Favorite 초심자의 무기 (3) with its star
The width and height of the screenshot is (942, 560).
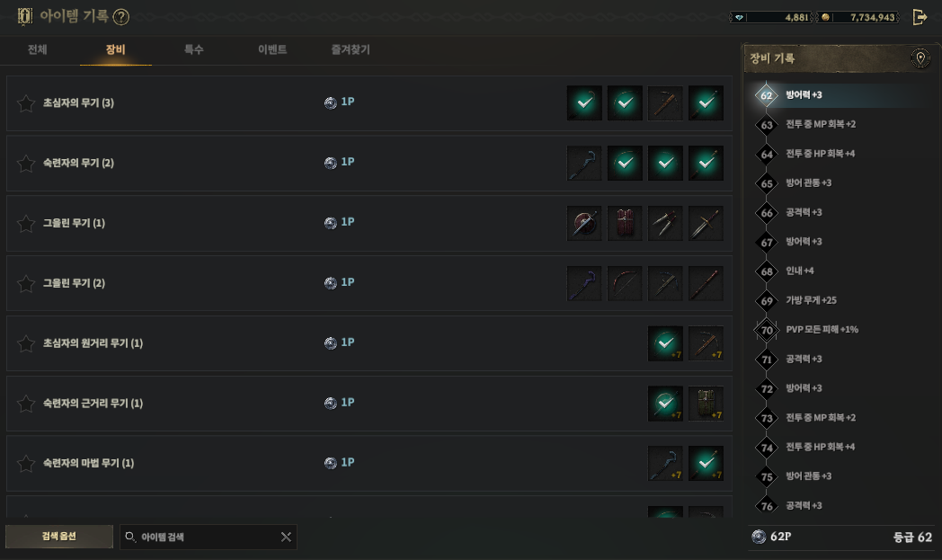[x=26, y=103]
